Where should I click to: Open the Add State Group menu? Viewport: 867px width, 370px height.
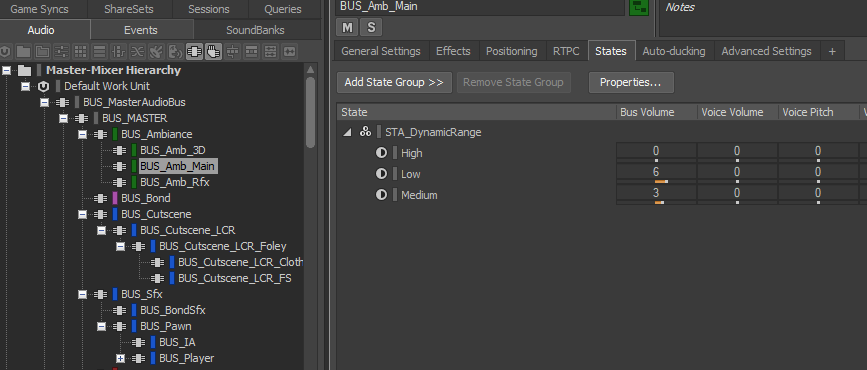tap(394, 82)
